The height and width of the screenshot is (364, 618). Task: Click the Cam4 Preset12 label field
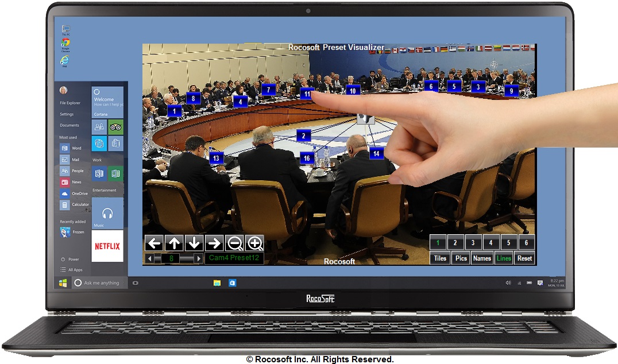coord(234,258)
